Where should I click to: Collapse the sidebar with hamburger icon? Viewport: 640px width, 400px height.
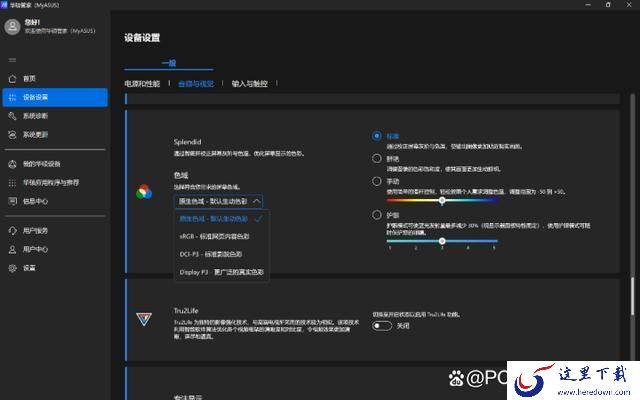[12, 60]
